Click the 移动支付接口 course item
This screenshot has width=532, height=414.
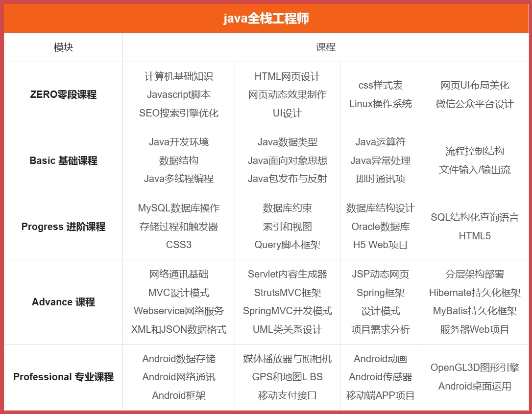287,395
